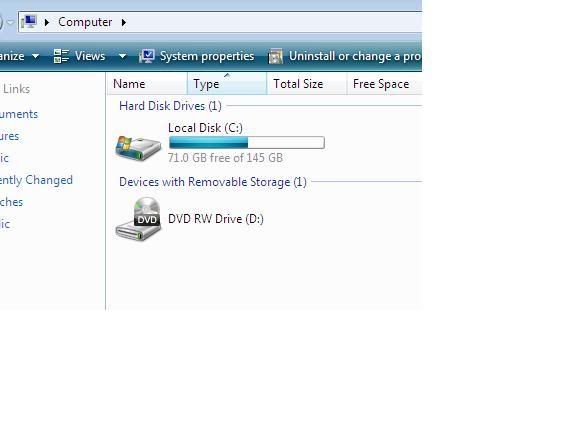The image size is (576, 432).
Task: Sort by the Name column header
Action: (x=148, y=84)
